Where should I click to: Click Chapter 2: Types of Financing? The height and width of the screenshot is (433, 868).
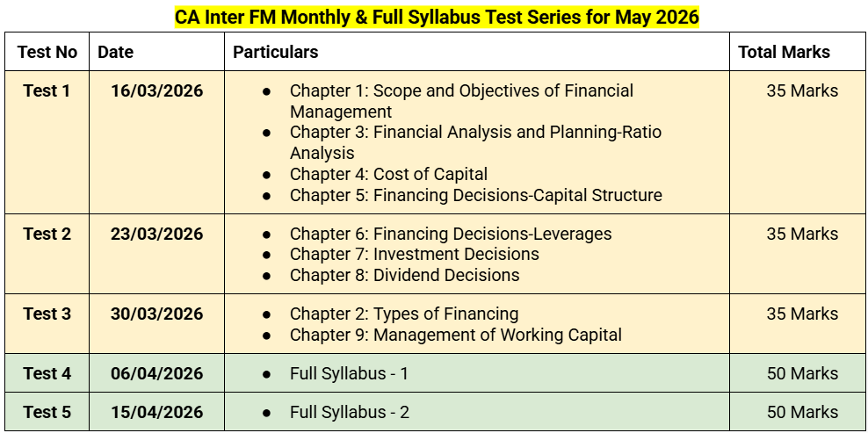[404, 314]
